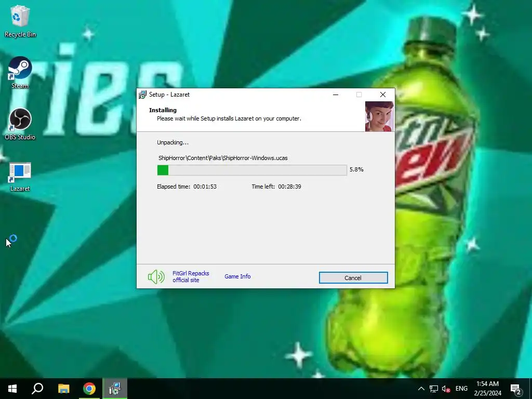Click the Show desktop strip in the taskbar
This screenshot has width=532, height=399.
click(530, 389)
